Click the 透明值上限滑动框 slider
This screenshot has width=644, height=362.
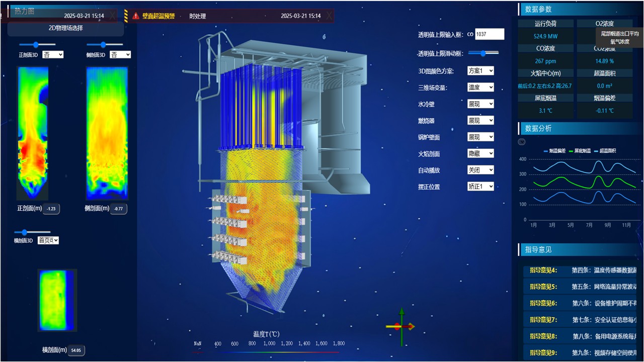[484, 53]
